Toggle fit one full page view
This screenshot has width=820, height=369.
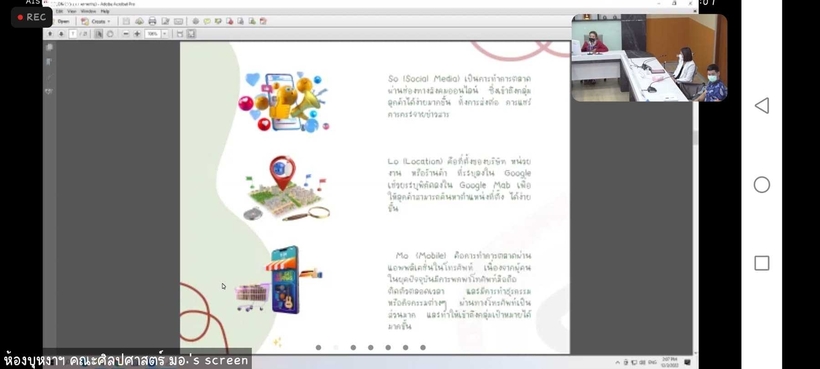[191, 34]
